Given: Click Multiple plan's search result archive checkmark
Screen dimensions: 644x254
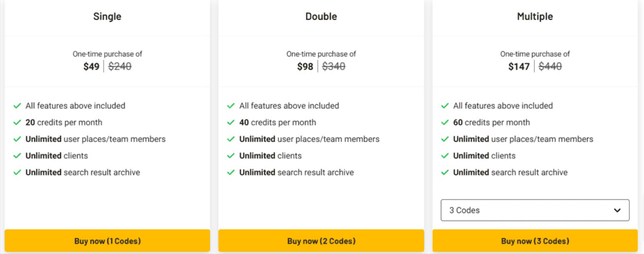Looking at the screenshot, I should (445, 172).
